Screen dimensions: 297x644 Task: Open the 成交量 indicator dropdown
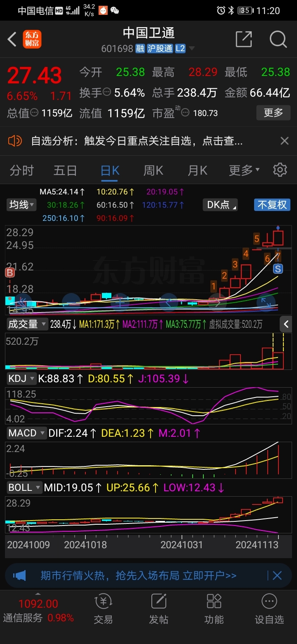point(27,324)
